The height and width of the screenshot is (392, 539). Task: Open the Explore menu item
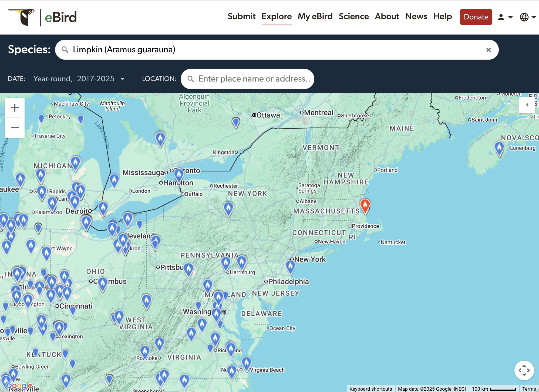click(x=277, y=16)
